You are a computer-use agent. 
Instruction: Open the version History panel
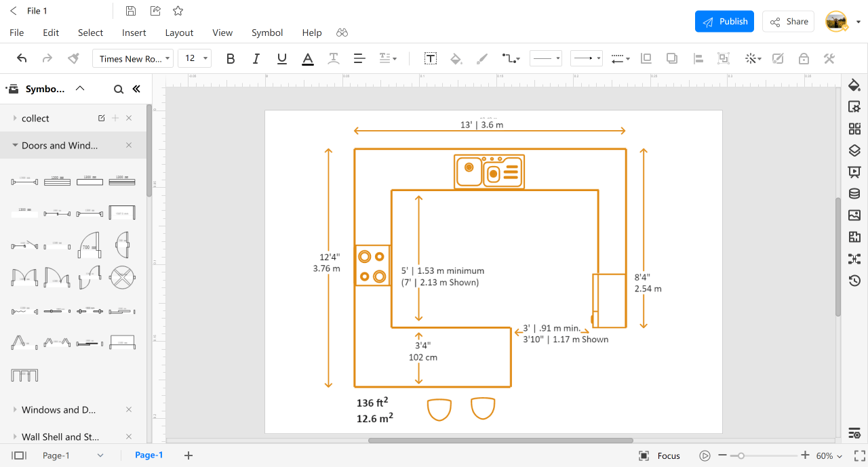click(x=854, y=280)
